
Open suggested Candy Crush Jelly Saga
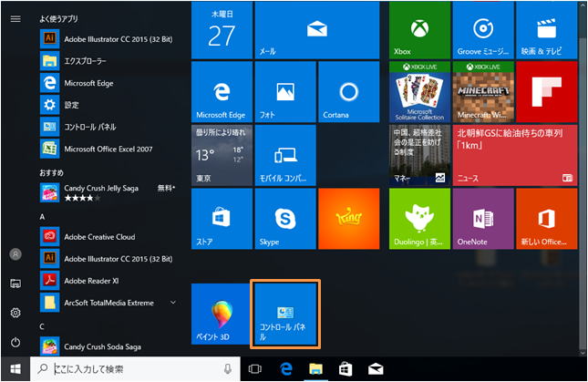click(x=108, y=192)
